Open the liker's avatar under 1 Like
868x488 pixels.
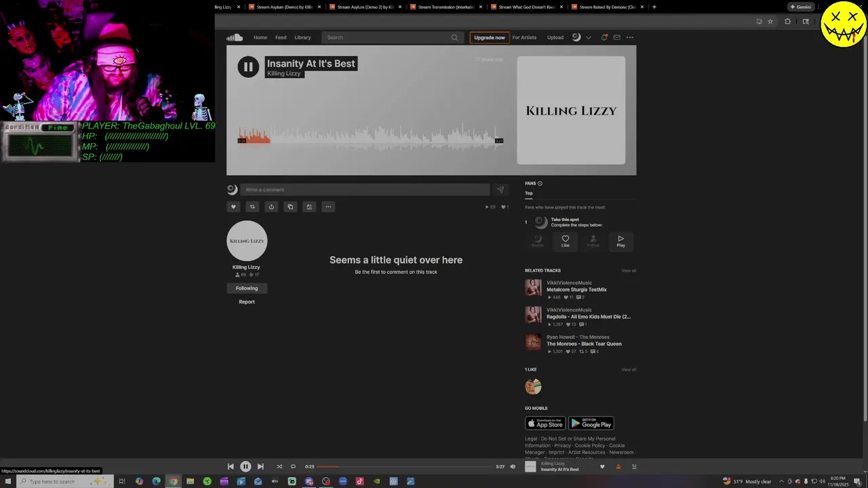tap(534, 386)
